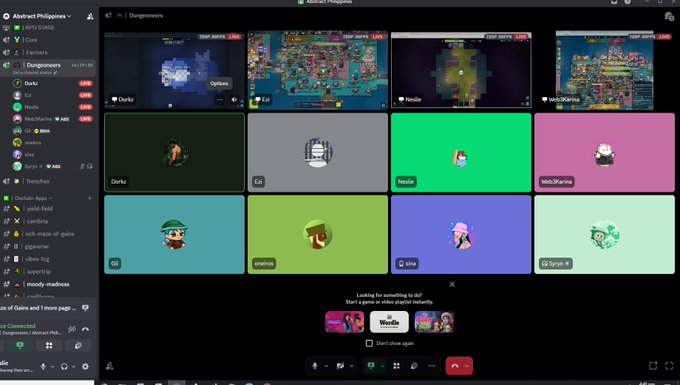Close the Looking for something to do prompt
Viewport: 680px width, 385px height.
[x=452, y=284]
